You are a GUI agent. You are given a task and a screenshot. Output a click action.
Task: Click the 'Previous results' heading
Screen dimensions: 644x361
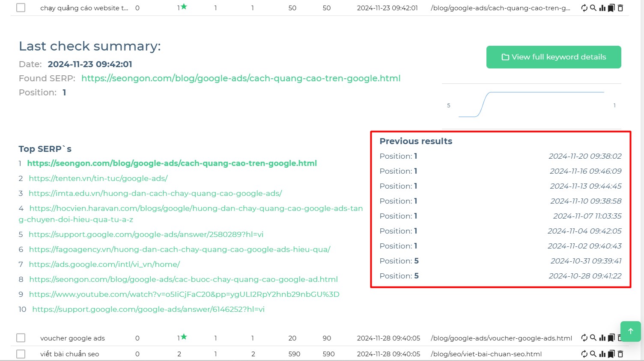(416, 141)
